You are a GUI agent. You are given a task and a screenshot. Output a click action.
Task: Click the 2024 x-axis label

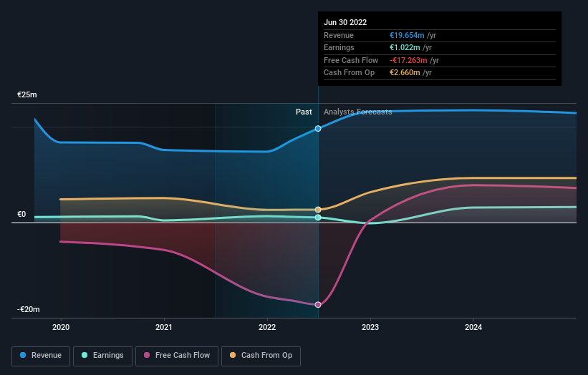coord(473,327)
